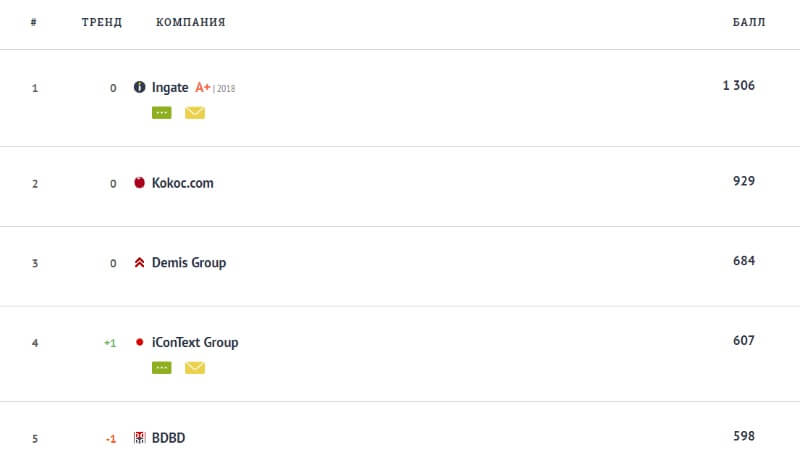Click the Ingate info logo icon
The width and height of the screenshot is (800, 473).
point(140,87)
